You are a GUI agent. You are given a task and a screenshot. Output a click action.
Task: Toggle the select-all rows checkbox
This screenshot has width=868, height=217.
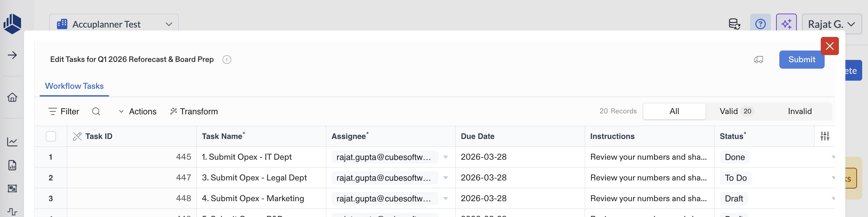[x=51, y=136]
